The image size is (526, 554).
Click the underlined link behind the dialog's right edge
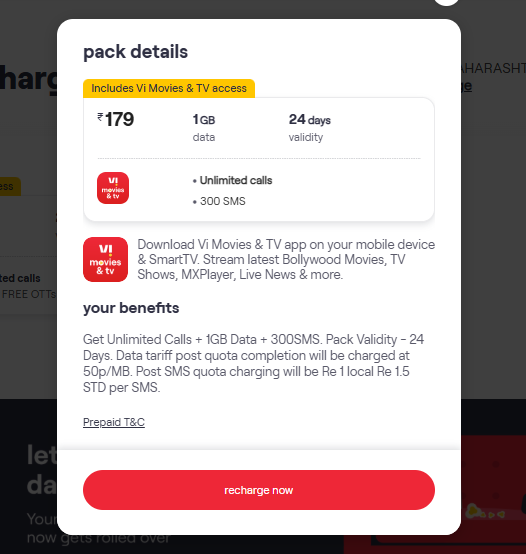click(x=466, y=86)
